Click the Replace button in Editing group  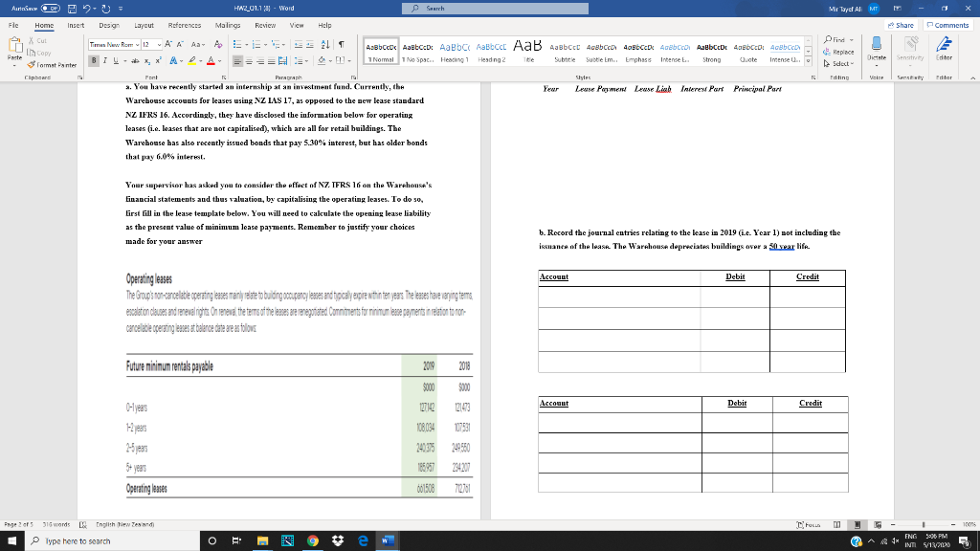838,52
